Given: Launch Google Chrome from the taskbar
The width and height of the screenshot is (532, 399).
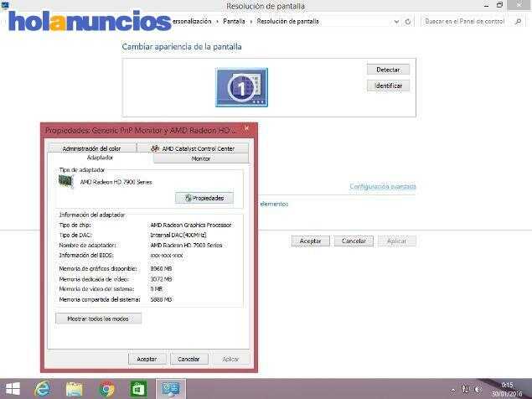Looking at the screenshot, I should click(x=106, y=389).
